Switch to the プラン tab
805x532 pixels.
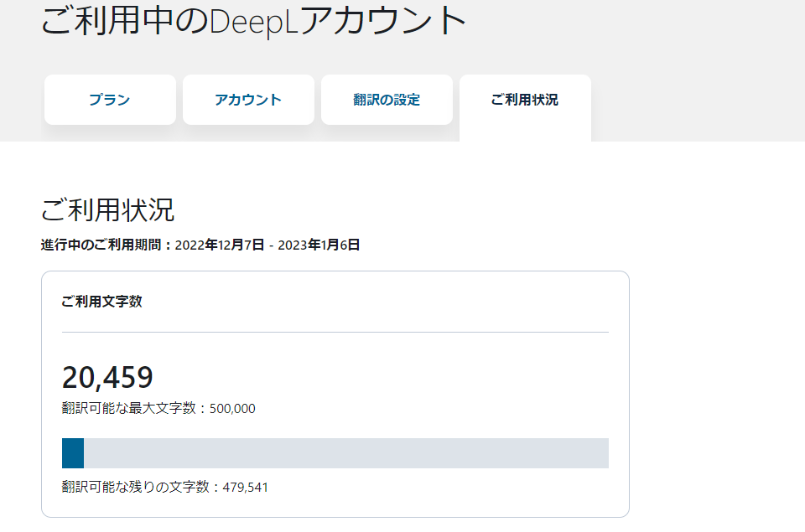click(x=110, y=100)
